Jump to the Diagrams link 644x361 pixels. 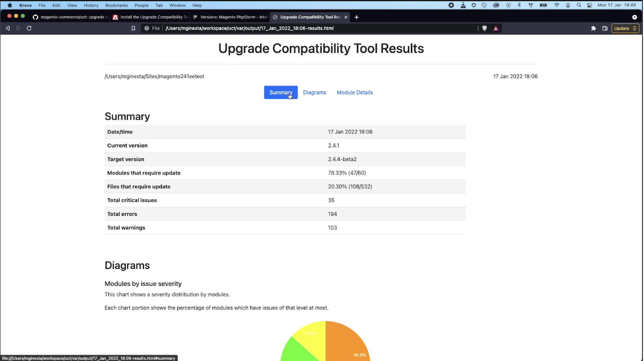[314, 92]
